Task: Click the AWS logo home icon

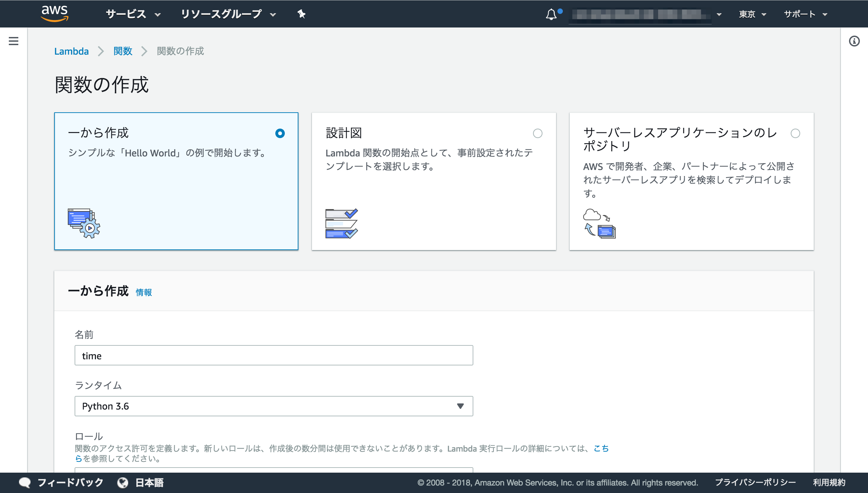Action: [x=55, y=14]
